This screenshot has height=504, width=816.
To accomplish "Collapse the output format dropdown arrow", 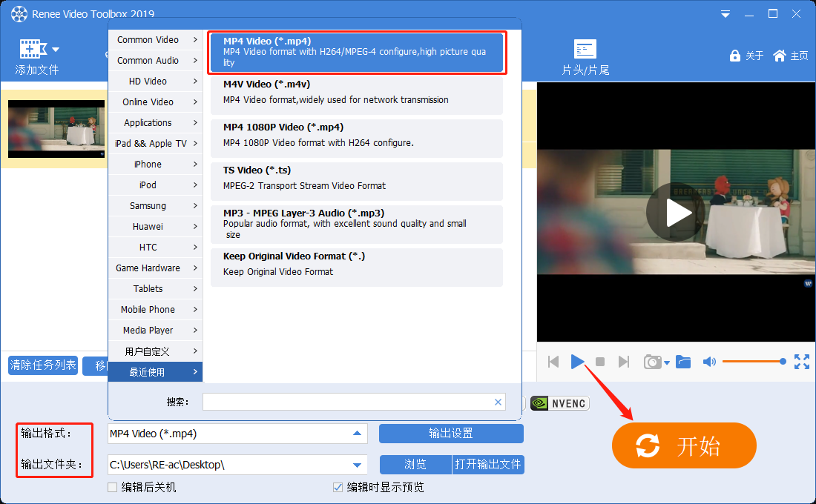I will click(x=357, y=434).
